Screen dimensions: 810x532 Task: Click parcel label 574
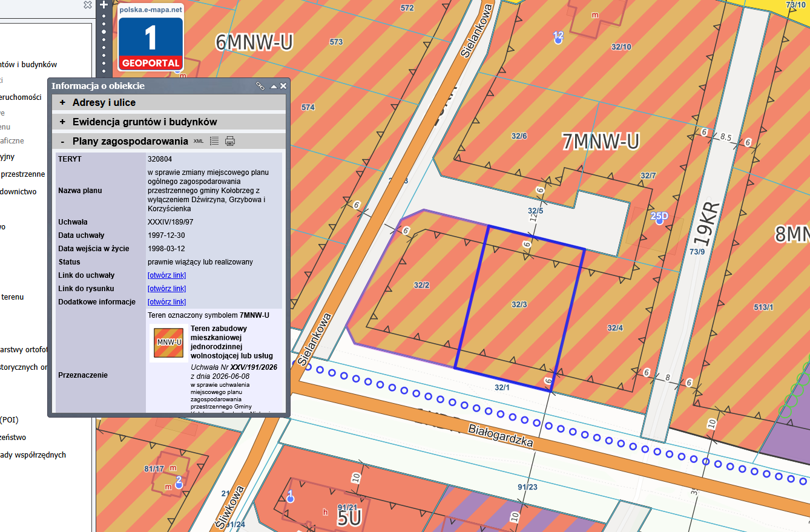click(308, 108)
